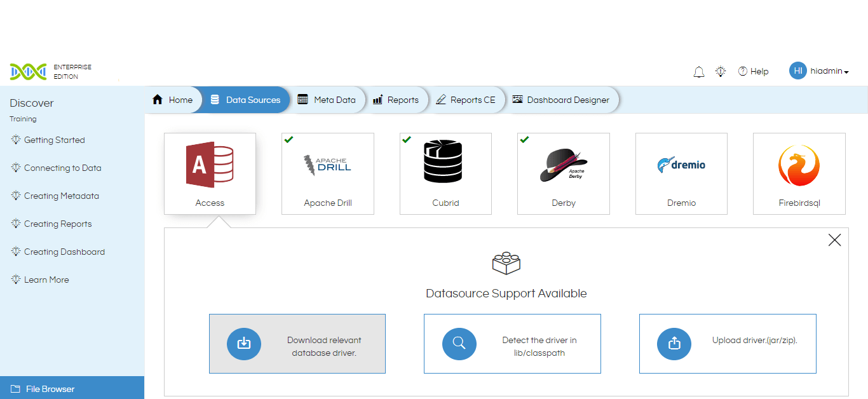Viewport: 868px width, 399px height.
Task: Open Creating Dashboard training item
Action: click(64, 252)
